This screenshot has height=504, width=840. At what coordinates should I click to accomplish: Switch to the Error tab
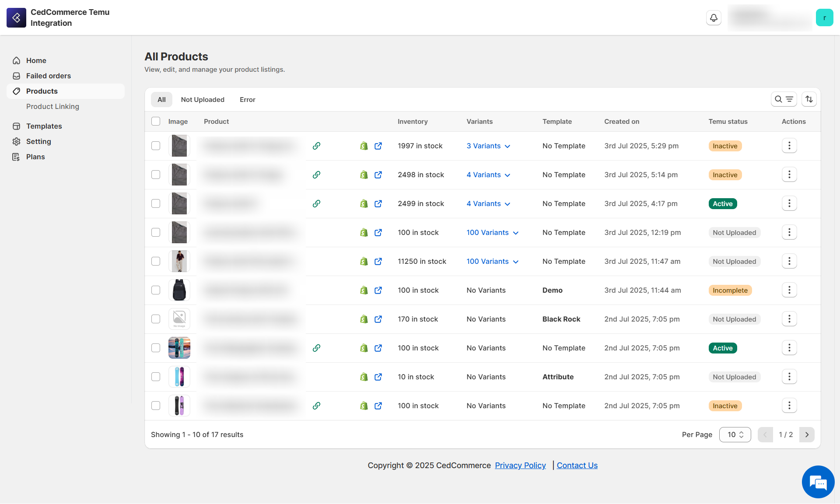point(247,99)
